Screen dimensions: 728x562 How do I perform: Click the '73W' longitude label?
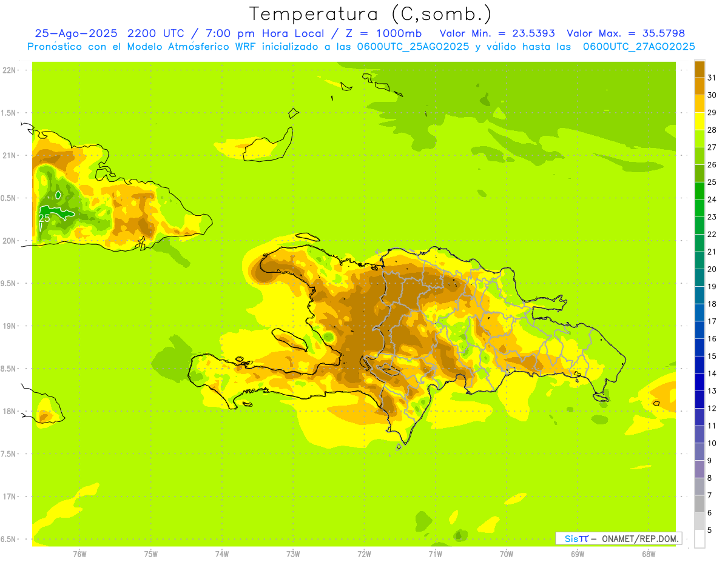[x=293, y=554]
